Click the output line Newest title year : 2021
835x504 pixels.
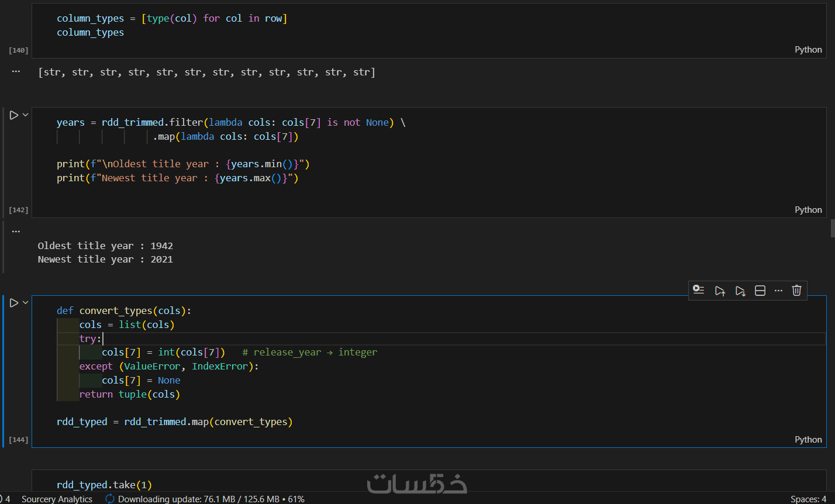point(105,259)
